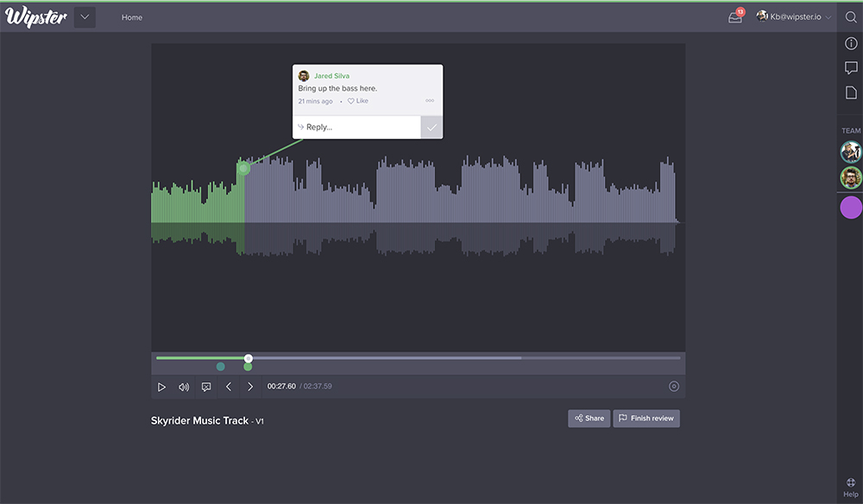Open the dropdown next to Wipster logo
Screen dimensions: 863x504
(x=85, y=17)
